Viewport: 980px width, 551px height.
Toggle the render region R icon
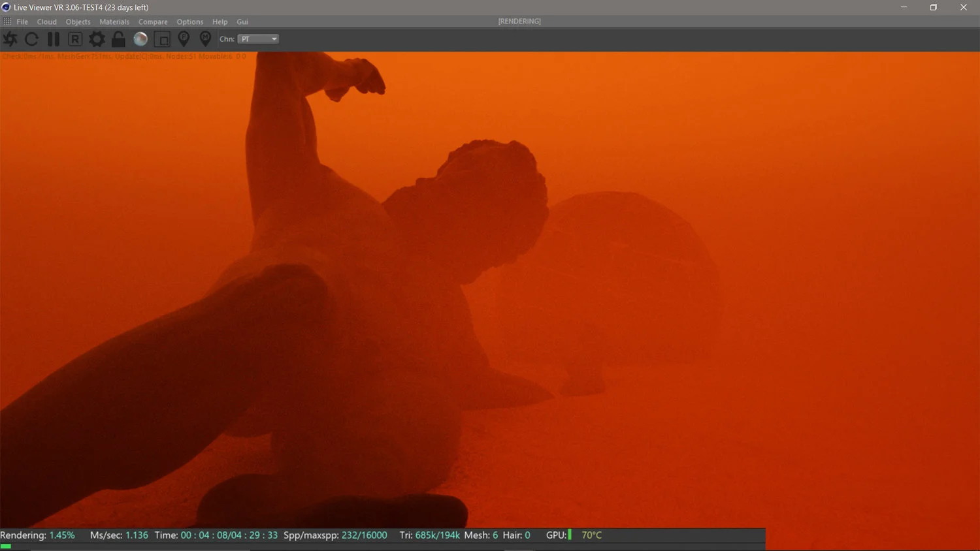coord(75,39)
